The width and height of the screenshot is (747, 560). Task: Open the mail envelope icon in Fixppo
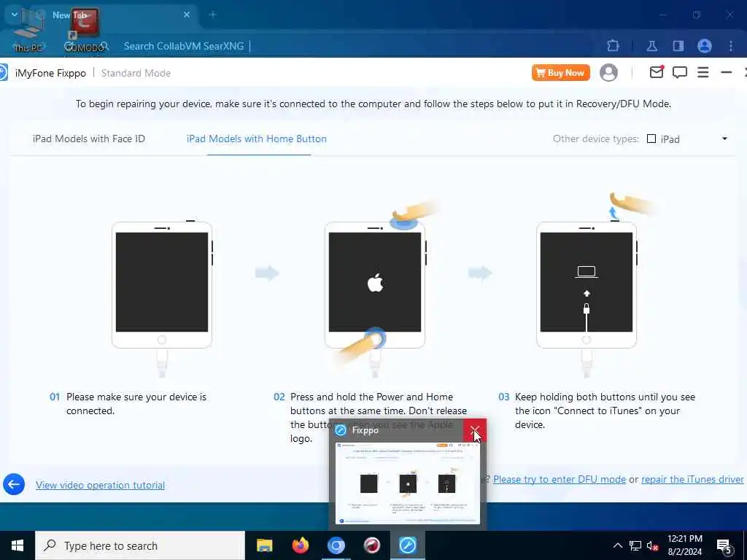click(657, 72)
